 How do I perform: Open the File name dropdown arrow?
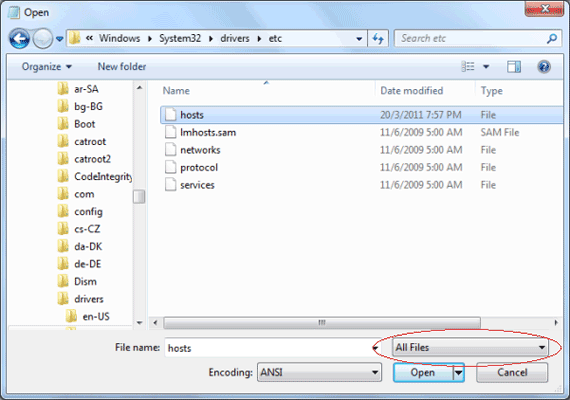pyautogui.click(x=375, y=348)
